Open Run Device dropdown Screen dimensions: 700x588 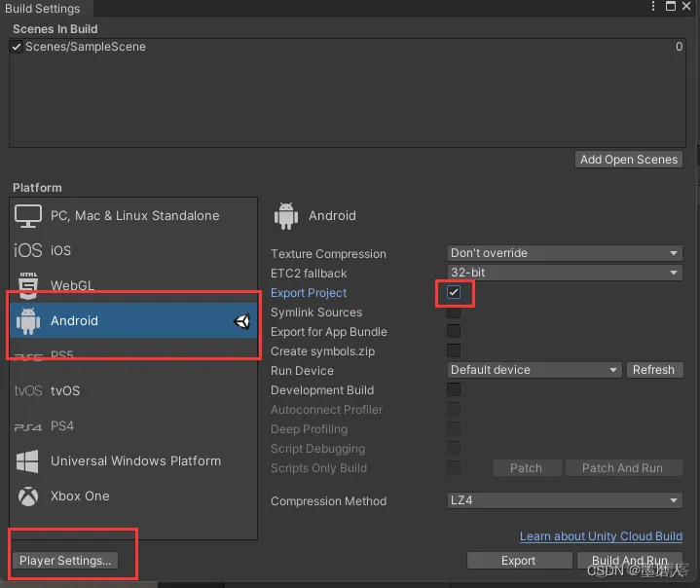[534, 370]
